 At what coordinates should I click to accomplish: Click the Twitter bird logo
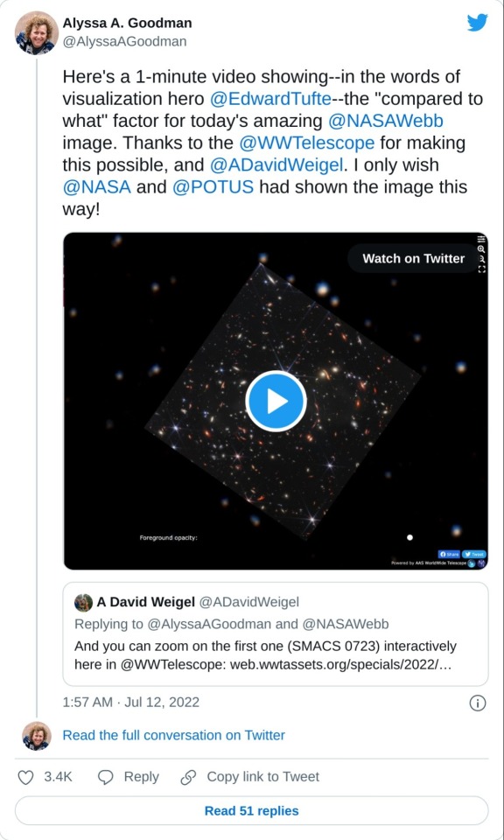(x=477, y=23)
